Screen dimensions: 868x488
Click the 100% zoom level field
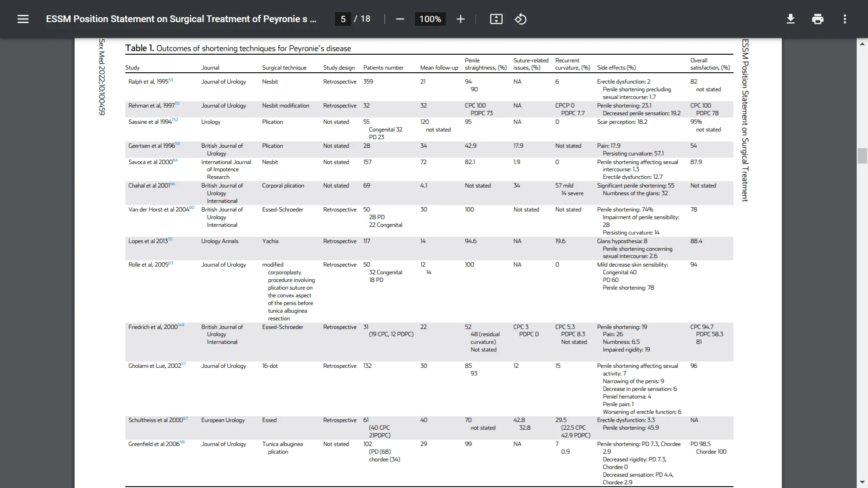click(x=430, y=19)
